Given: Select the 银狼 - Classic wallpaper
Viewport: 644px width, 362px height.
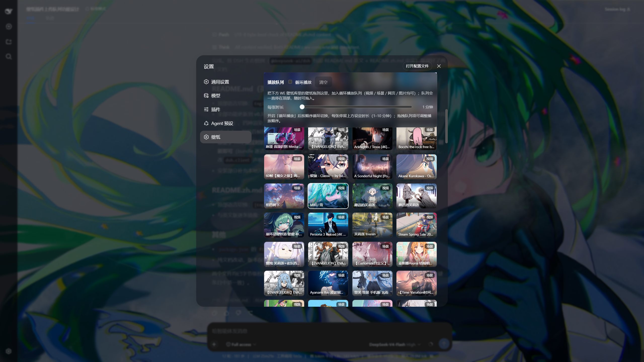Looking at the screenshot, I should 328,167.
